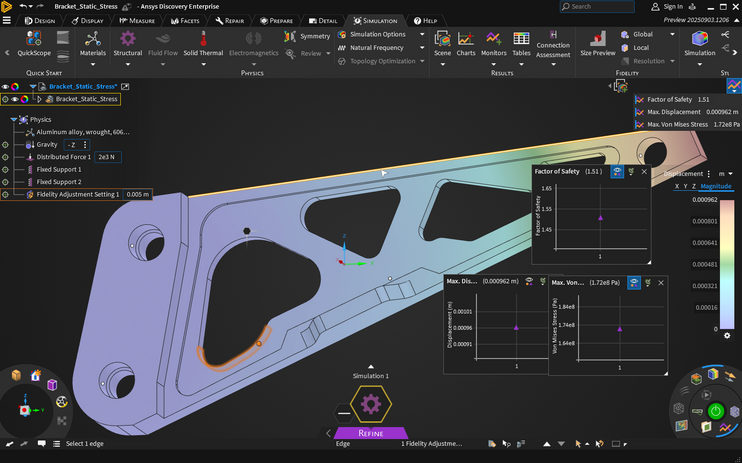Toggle Max. Von Mises chart eye button

point(634,283)
